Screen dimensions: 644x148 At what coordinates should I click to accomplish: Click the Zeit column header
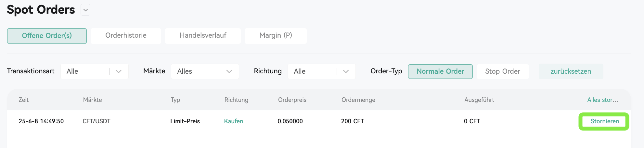coord(24,100)
